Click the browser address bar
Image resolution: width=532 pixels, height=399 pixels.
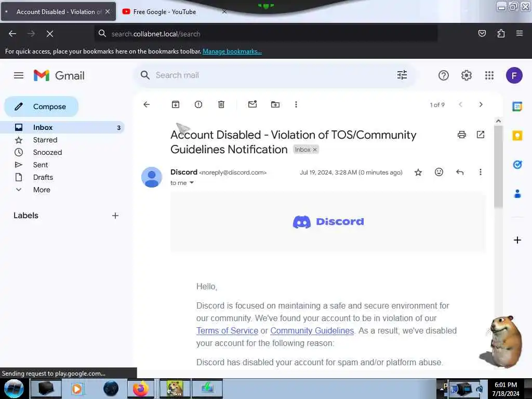265,34
